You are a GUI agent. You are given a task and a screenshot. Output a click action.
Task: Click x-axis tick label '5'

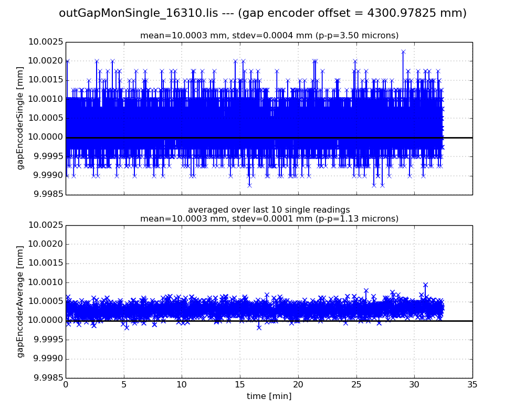coord(124,384)
